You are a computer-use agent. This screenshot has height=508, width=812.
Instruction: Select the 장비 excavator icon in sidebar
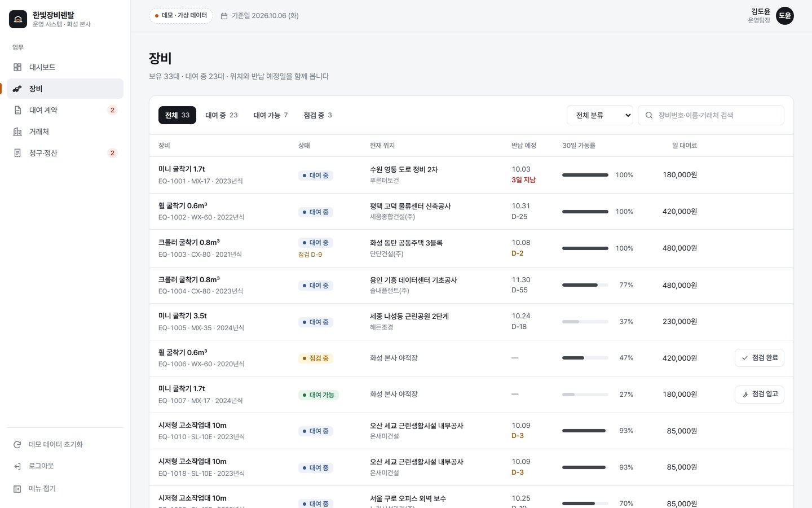[17, 89]
